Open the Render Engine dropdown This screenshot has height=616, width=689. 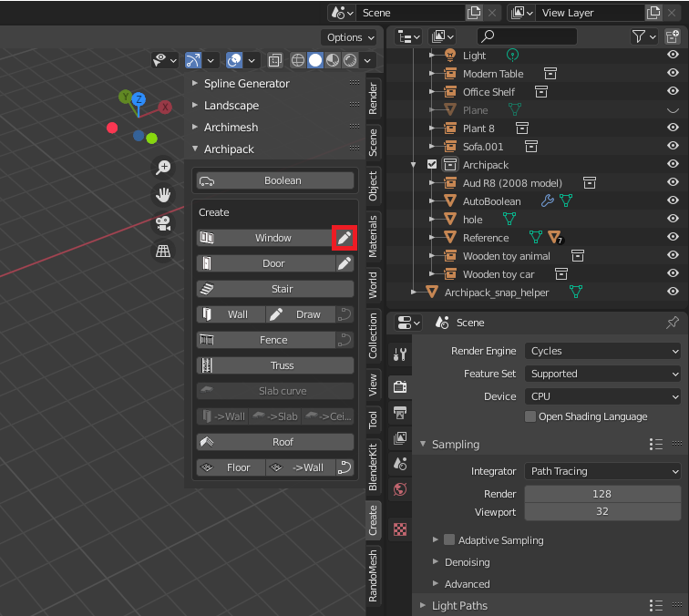[x=602, y=351]
